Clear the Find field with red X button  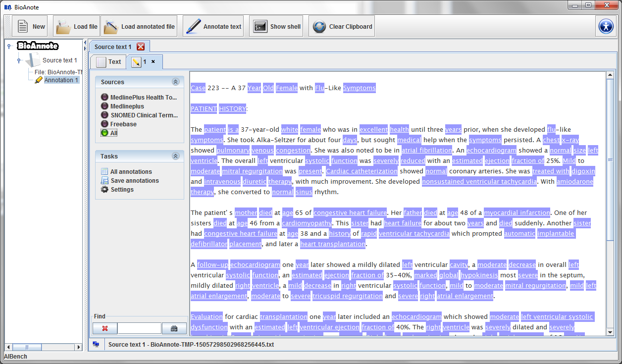(x=105, y=328)
